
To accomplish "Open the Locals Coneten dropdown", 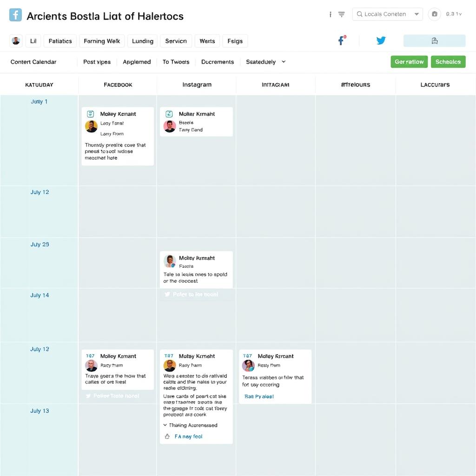I will (x=387, y=14).
